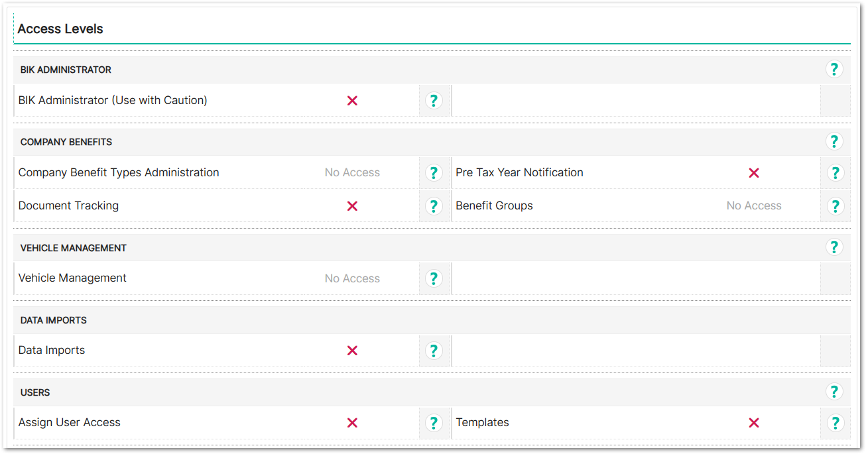Viewport: 868px width, 454px height.
Task: Click help icon beside BIK Administrator (Use with Caution)
Action: tap(434, 101)
